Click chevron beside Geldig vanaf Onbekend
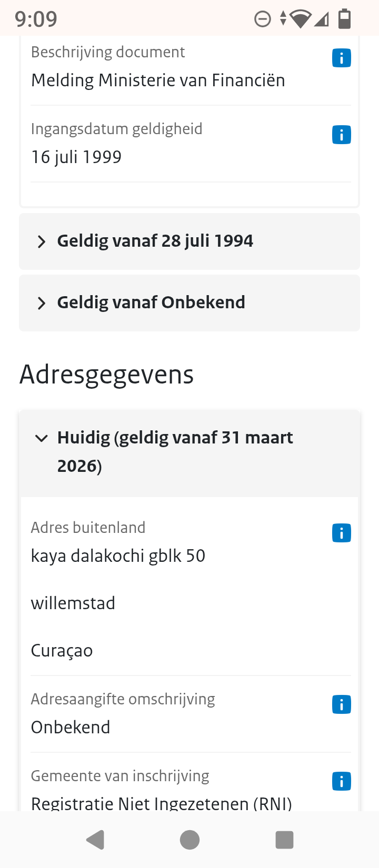This screenshot has width=379, height=868. [42, 304]
